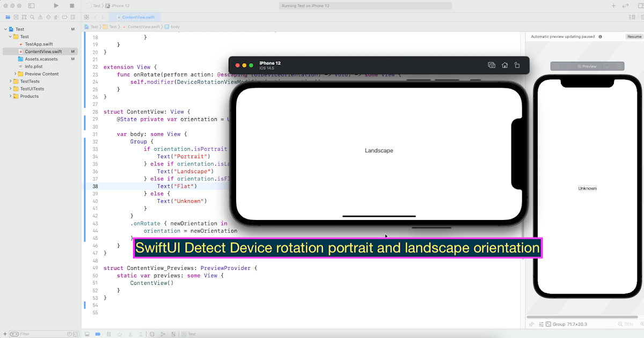
Task: Expand the Products group
Action: click(x=10, y=96)
